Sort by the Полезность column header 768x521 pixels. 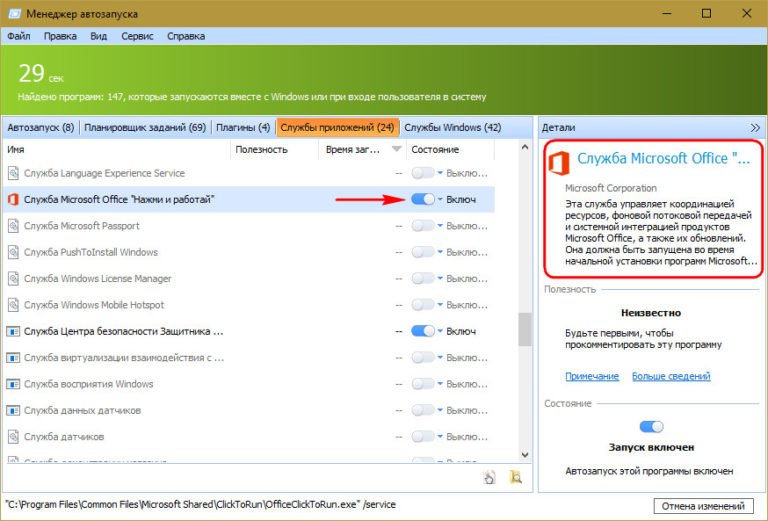pyautogui.click(x=261, y=149)
